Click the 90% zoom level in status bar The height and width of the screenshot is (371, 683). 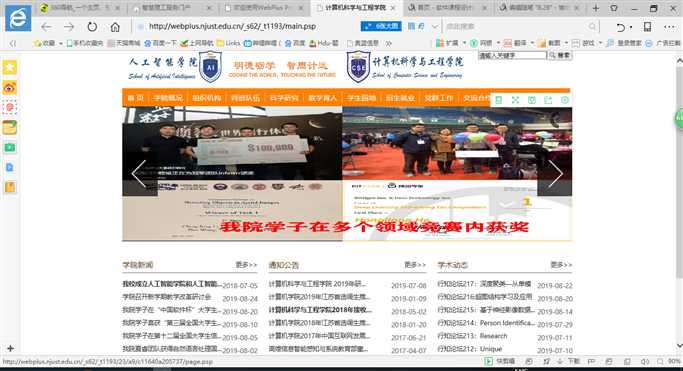pyautogui.click(x=674, y=361)
